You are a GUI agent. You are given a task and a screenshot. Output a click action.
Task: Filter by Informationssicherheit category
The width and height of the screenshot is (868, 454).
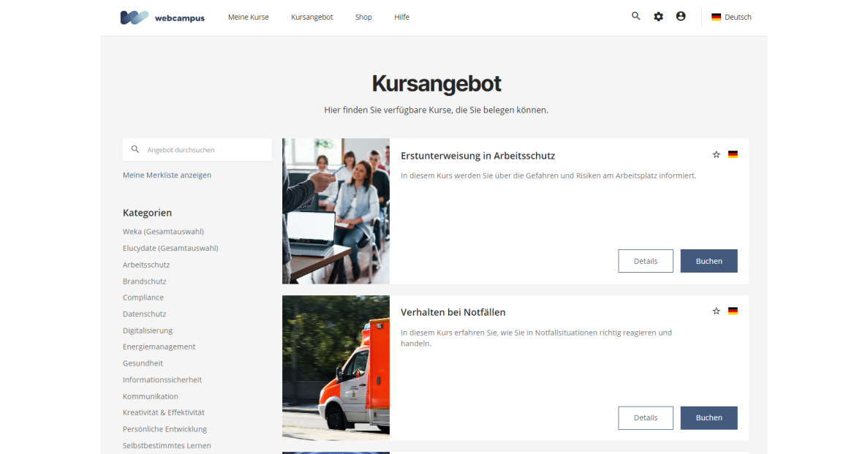pyautogui.click(x=162, y=380)
